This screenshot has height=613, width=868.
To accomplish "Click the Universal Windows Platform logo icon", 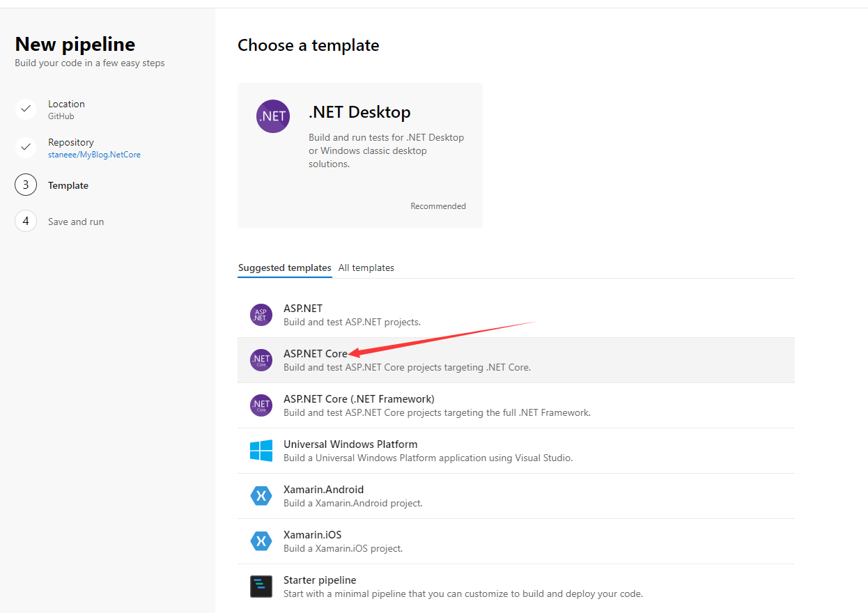I will tap(261, 451).
